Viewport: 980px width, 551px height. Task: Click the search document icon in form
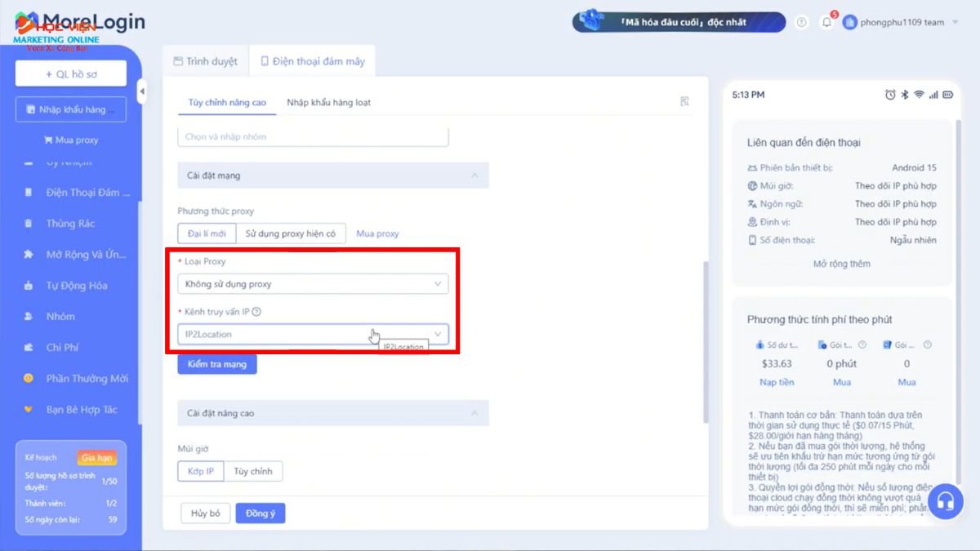click(x=684, y=102)
